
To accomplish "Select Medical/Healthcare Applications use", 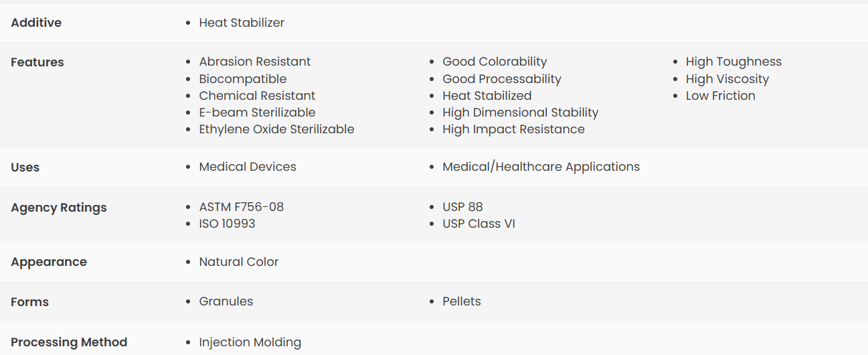I will tap(541, 167).
